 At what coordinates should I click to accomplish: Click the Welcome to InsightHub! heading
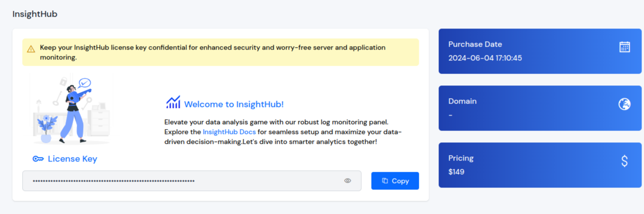click(234, 104)
